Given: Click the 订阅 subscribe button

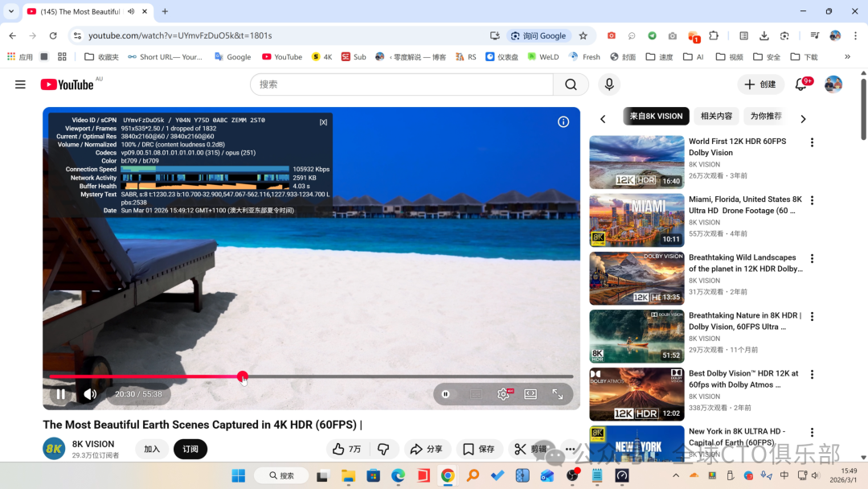Looking at the screenshot, I should click(x=190, y=449).
